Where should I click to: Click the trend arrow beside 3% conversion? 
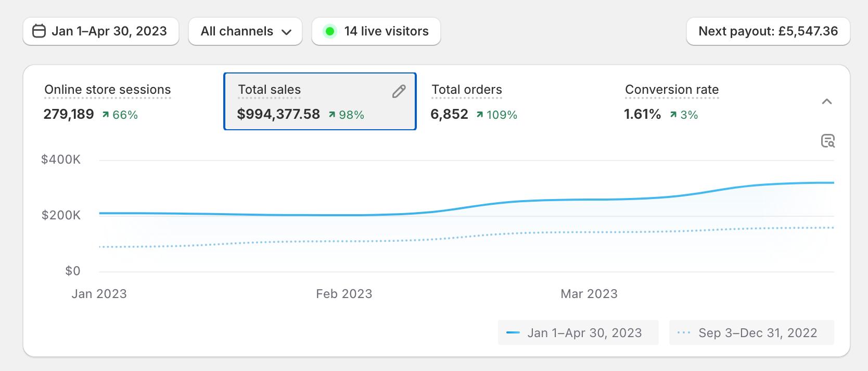point(673,115)
